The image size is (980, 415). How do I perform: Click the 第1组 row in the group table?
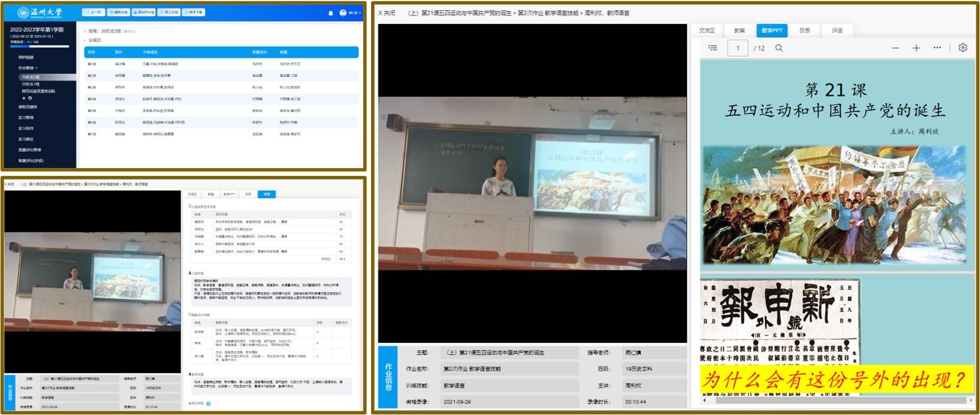[221, 64]
